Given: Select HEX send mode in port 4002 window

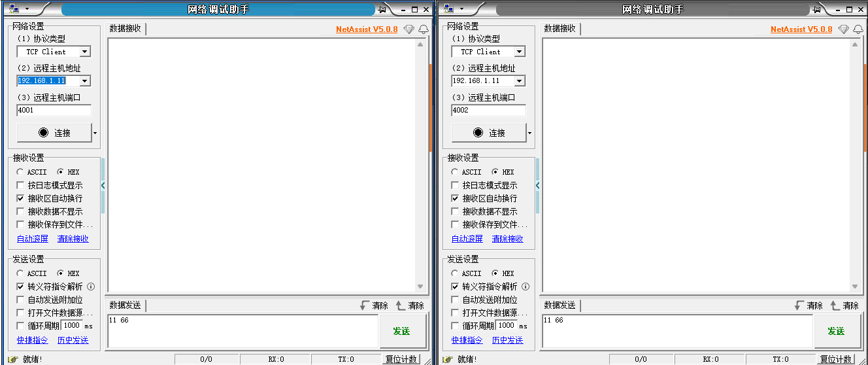Looking at the screenshot, I should [495, 273].
